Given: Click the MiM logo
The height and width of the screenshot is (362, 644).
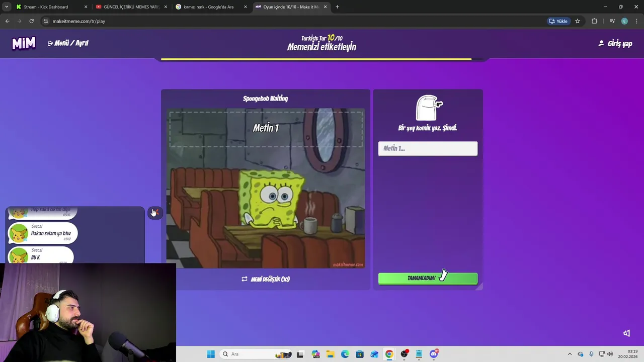Looking at the screenshot, I should pos(24,43).
